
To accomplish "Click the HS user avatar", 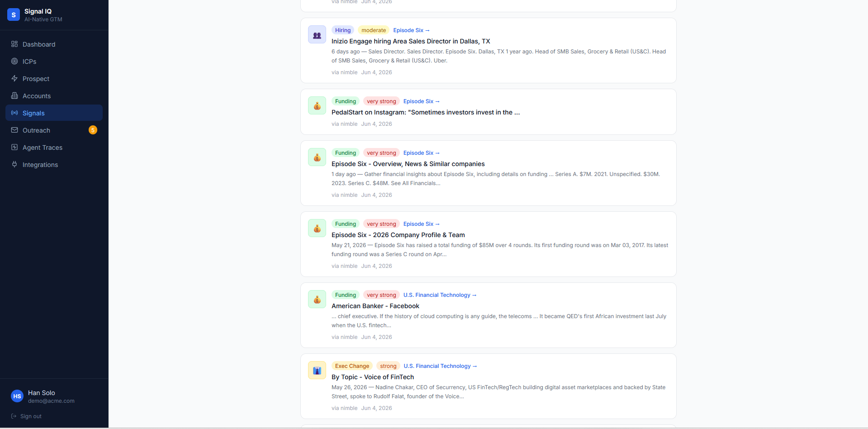I will tap(17, 396).
